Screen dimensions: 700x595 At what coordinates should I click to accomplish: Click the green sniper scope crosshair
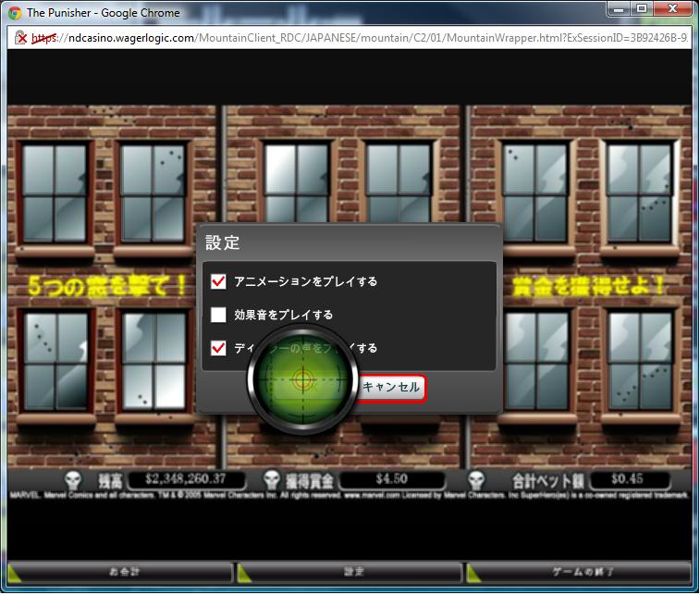[302, 380]
